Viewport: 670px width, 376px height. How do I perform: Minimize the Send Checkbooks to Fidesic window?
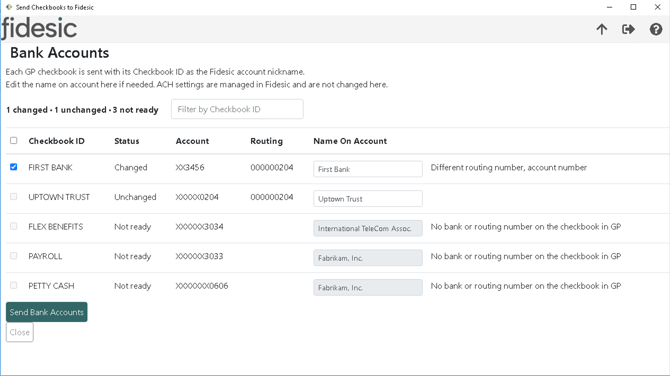(609, 7)
